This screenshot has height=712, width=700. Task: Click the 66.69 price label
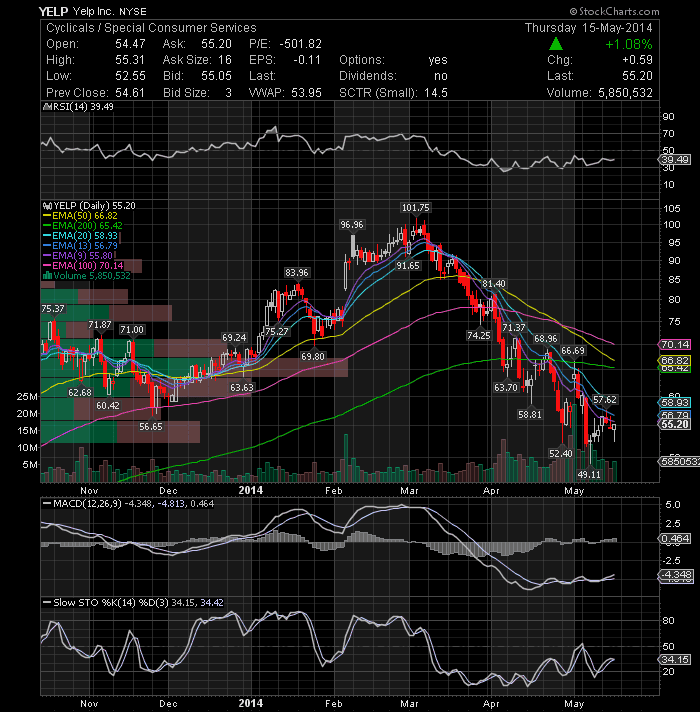point(573,351)
